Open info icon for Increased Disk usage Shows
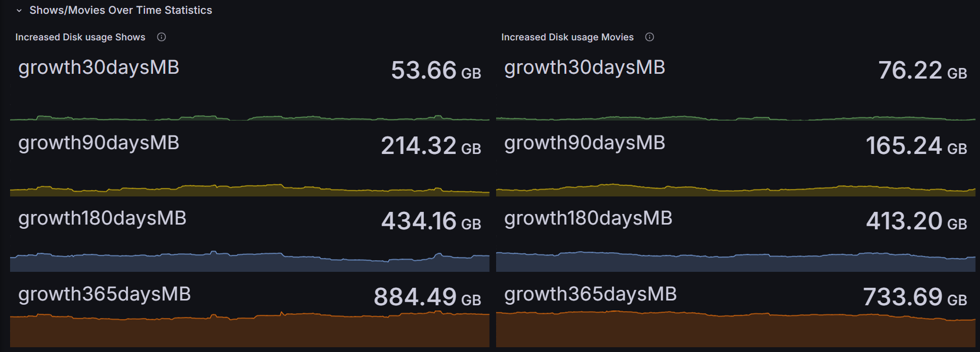 (x=161, y=37)
